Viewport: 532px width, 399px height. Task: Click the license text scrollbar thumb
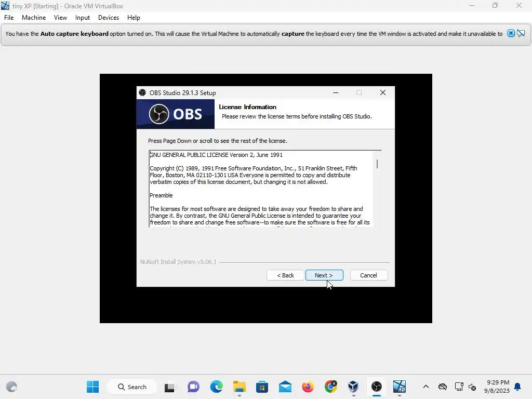pos(377,164)
